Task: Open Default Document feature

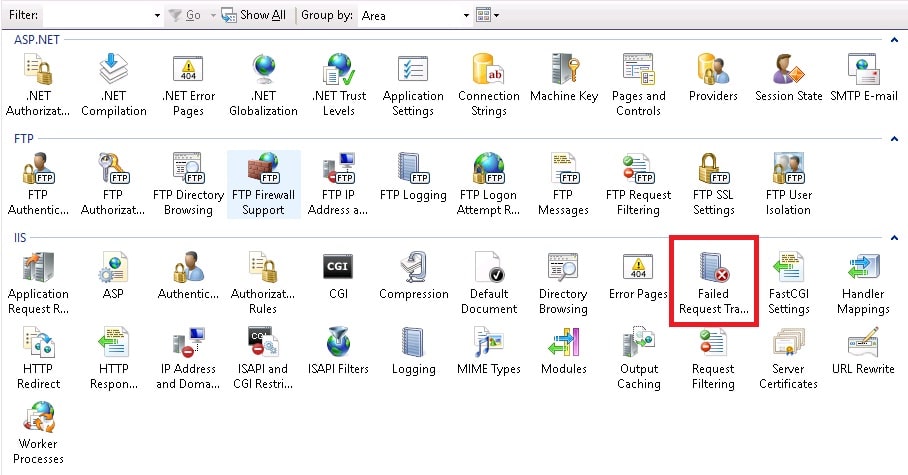Action: click(489, 283)
